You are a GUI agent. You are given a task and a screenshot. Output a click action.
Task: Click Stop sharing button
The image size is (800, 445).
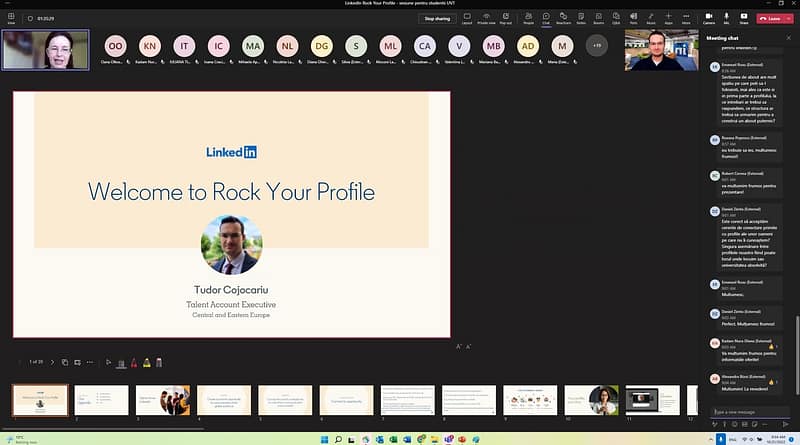pyautogui.click(x=437, y=18)
